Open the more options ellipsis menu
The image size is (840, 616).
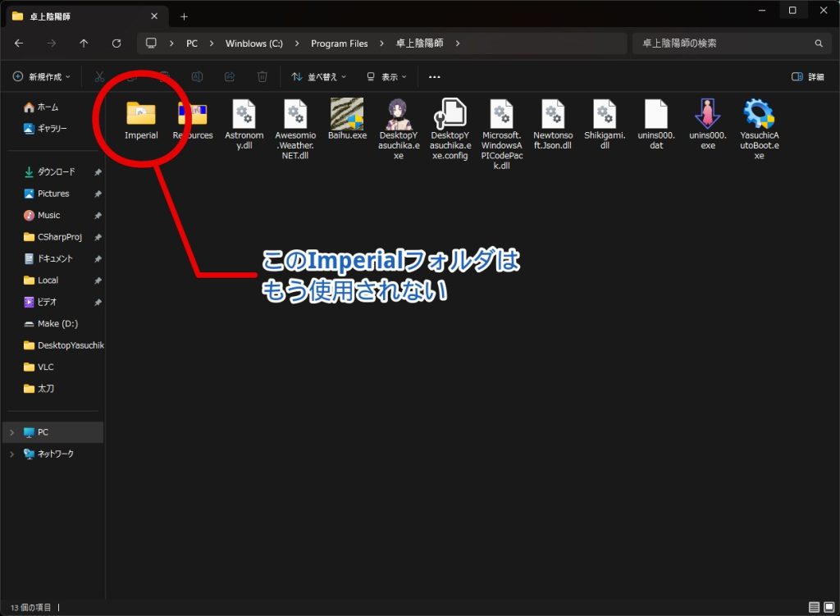pyautogui.click(x=435, y=76)
